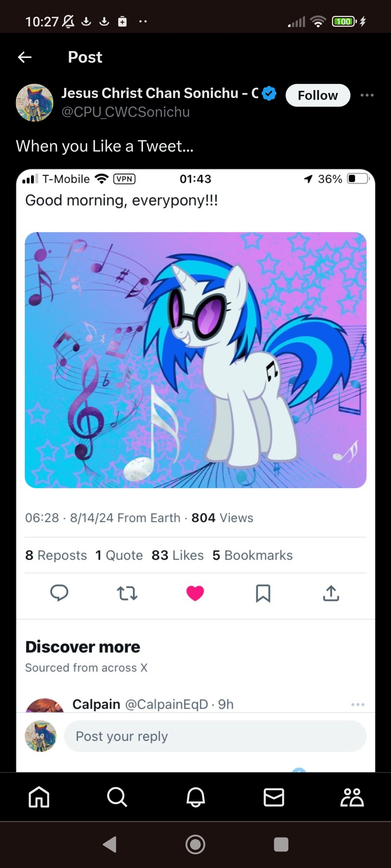
Task: Tap the repost arrows icon
Action: pos(127,593)
